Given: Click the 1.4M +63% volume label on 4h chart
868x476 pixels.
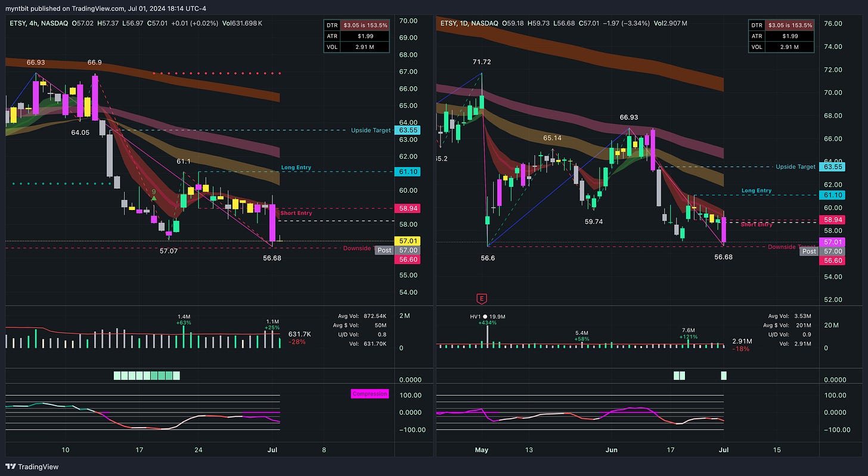Looking at the screenshot, I should (184, 319).
